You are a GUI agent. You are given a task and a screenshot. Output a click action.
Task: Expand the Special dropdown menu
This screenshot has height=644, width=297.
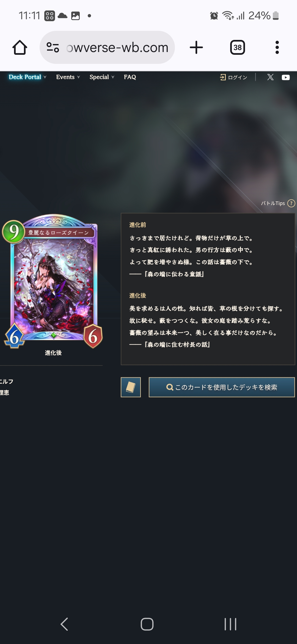(102, 77)
